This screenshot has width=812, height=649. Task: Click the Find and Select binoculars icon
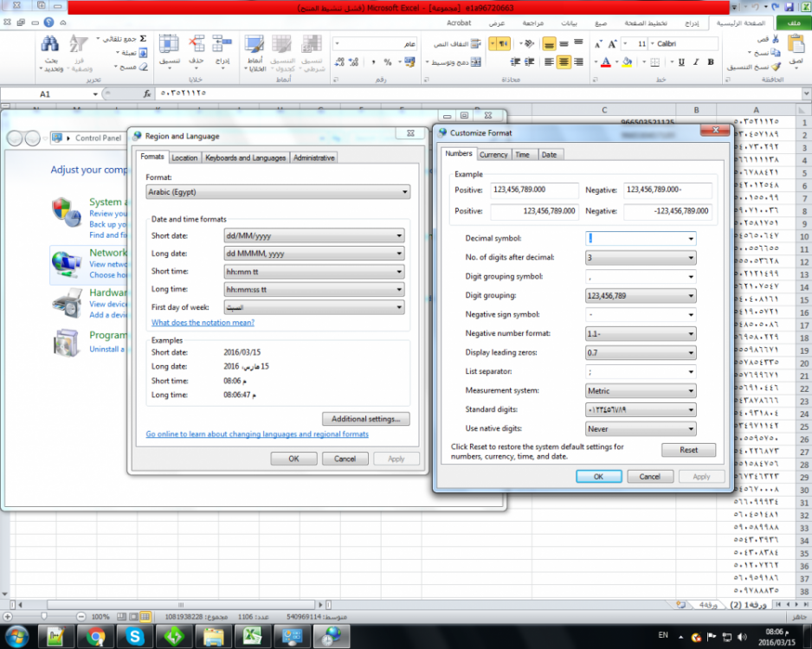click(49, 43)
